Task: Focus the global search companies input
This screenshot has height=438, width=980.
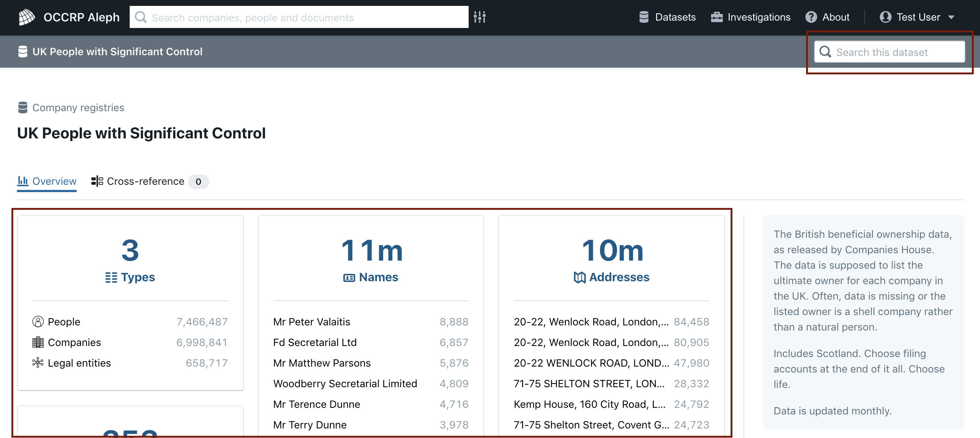Action: 299,17
